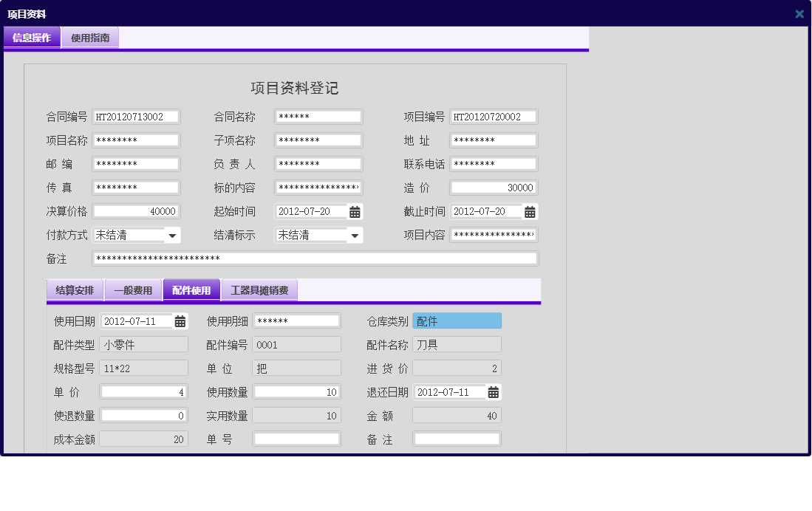The width and height of the screenshot is (812, 511).
Task: Open the 退还日期 calendar icon
Action: coord(492,392)
